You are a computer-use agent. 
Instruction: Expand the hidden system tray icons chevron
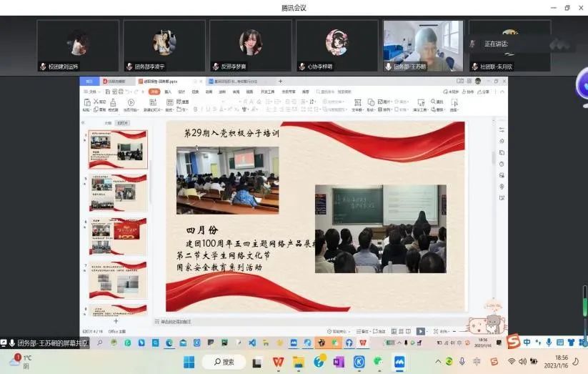(x=439, y=362)
